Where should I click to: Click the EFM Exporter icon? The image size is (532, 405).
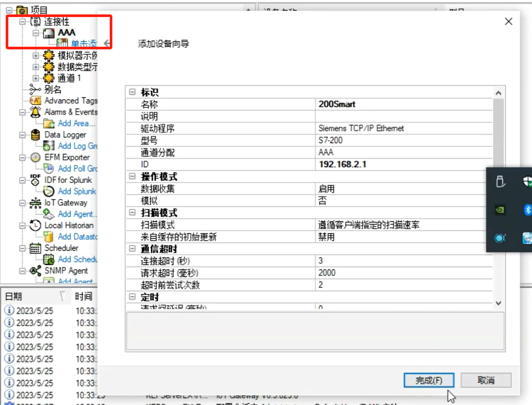coord(35,158)
